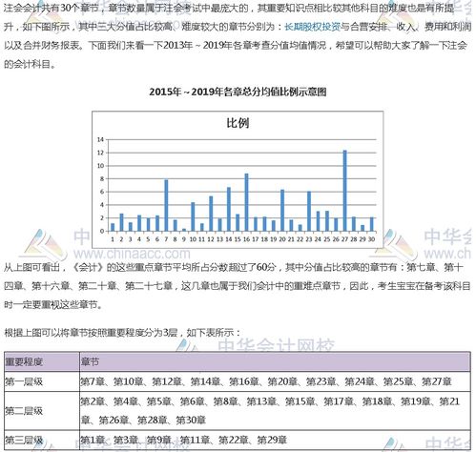Viewport: 476px width, 452px height.
Task: Click 第30章 in the second-tier row
Action: tap(191, 421)
